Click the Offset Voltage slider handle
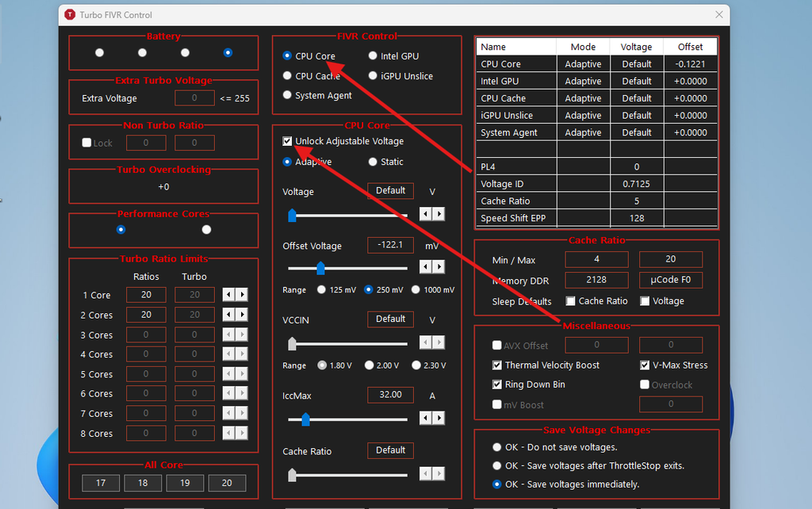The image size is (812, 509). pyautogui.click(x=320, y=268)
